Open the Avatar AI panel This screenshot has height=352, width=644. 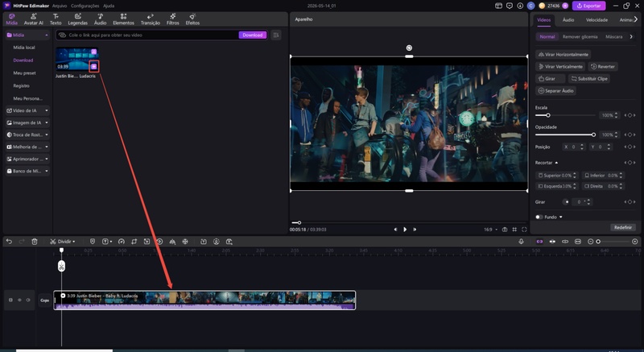pos(34,19)
